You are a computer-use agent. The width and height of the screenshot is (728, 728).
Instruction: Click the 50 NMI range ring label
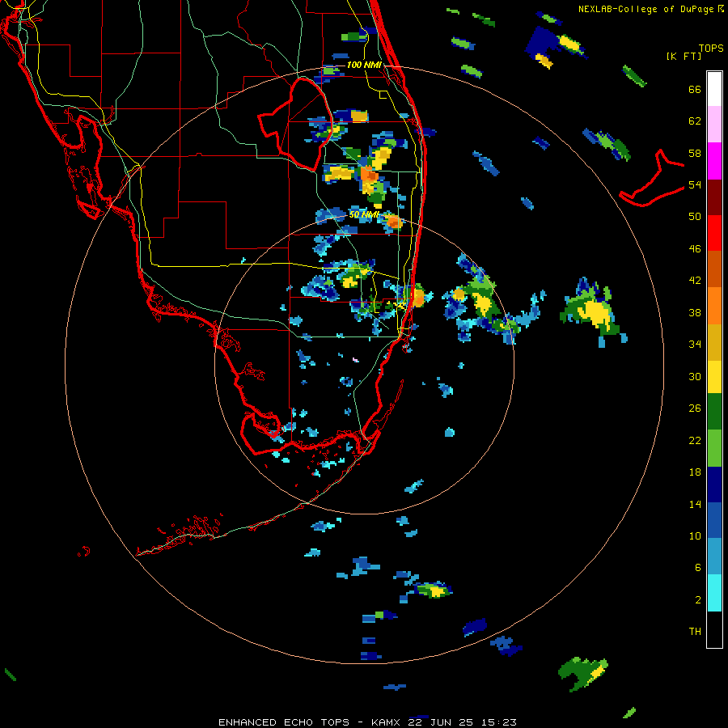tap(364, 215)
